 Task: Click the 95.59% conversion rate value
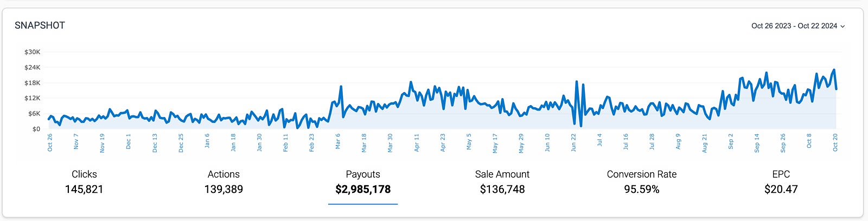[x=642, y=190]
